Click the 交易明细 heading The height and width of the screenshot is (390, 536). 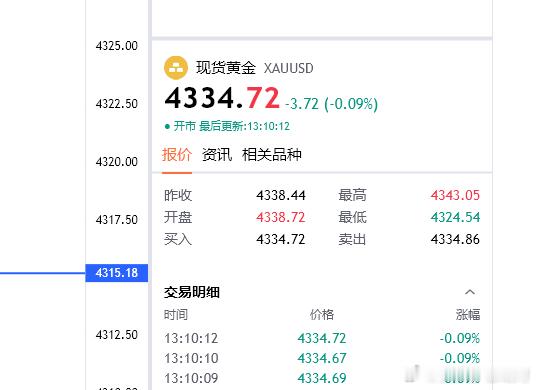[192, 292]
